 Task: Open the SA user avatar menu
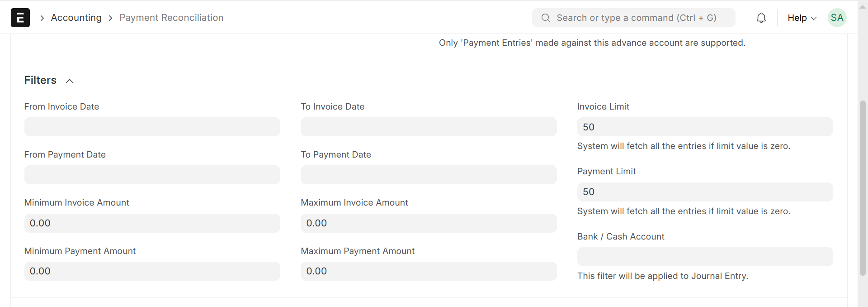coord(837,18)
